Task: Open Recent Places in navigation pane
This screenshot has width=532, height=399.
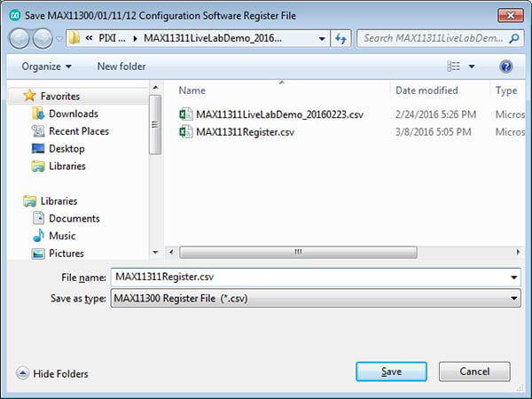Action: [x=79, y=131]
